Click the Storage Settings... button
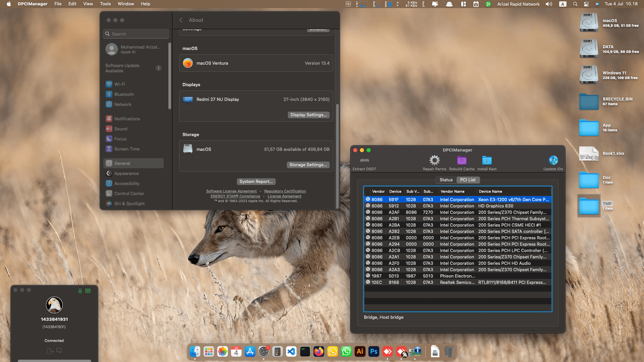 pos(308,165)
